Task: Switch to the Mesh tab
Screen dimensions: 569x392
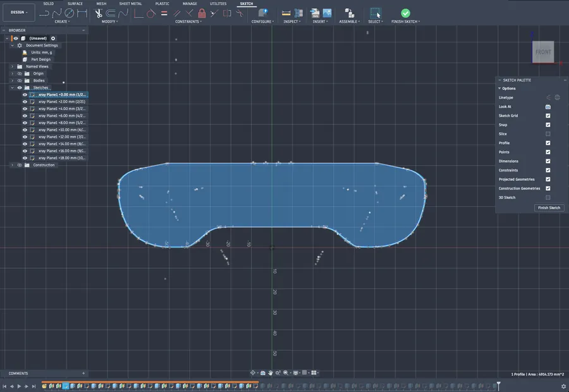Action: click(x=101, y=4)
